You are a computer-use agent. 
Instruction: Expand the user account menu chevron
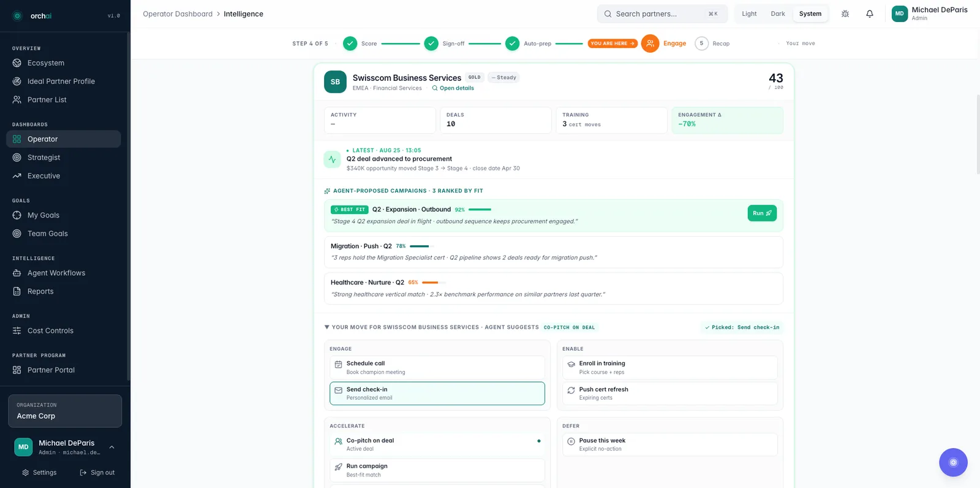(111, 447)
